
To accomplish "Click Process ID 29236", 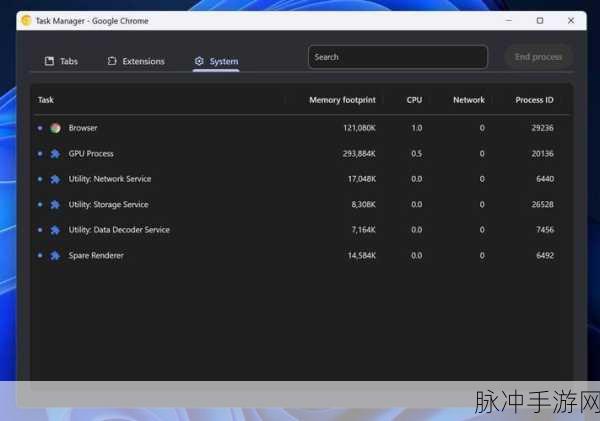I will coord(542,128).
